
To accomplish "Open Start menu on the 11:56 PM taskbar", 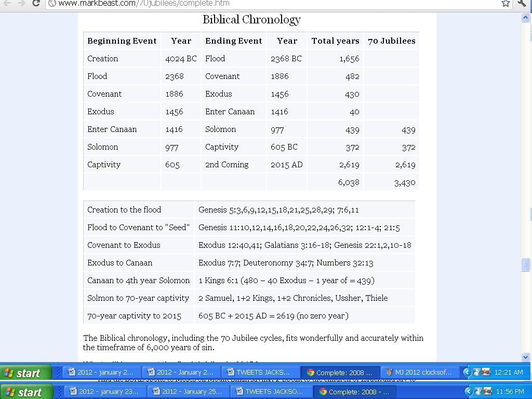I will [x=26, y=392].
